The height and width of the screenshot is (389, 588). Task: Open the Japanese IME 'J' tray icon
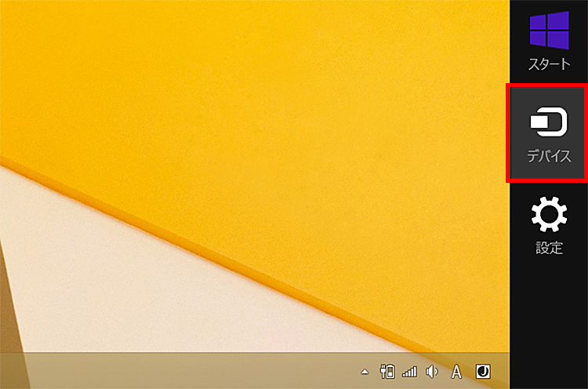(484, 371)
